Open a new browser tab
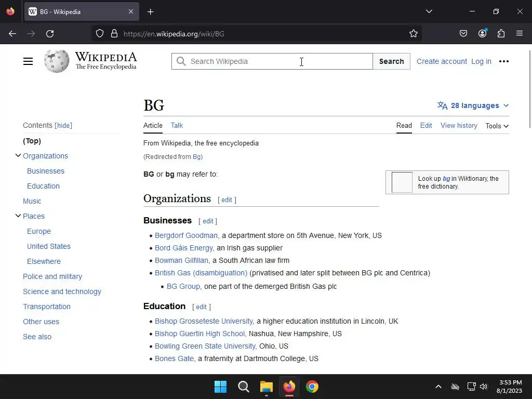Image resolution: width=532 pixels, height=399 pixels. [x=150, y=12]
